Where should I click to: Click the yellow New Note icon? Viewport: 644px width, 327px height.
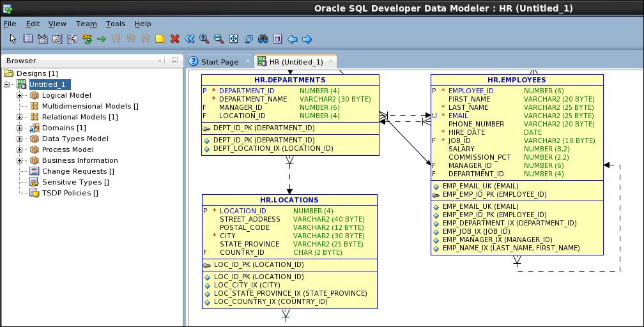coord(160,39)
